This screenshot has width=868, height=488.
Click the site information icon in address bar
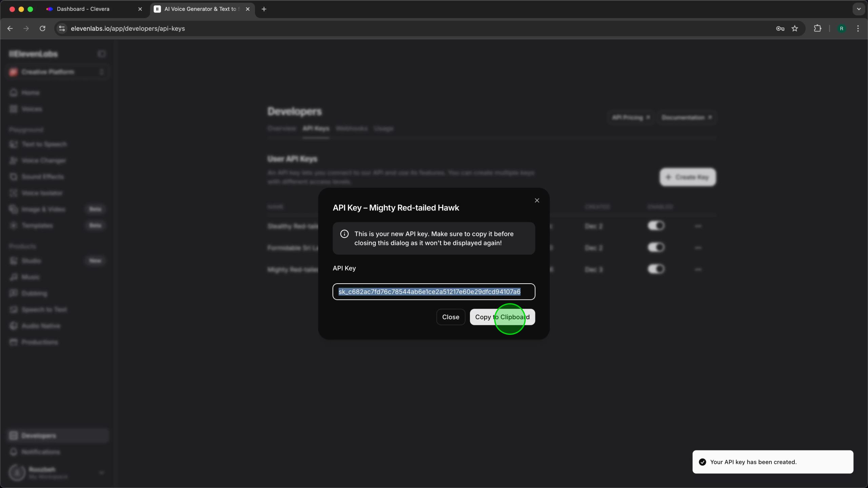tap(62, 28)
